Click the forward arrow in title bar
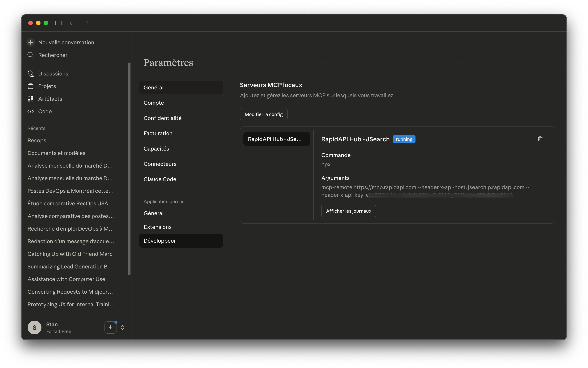This screenshot has height=368, width=588. pyautogui.click(x=85, y=23)
